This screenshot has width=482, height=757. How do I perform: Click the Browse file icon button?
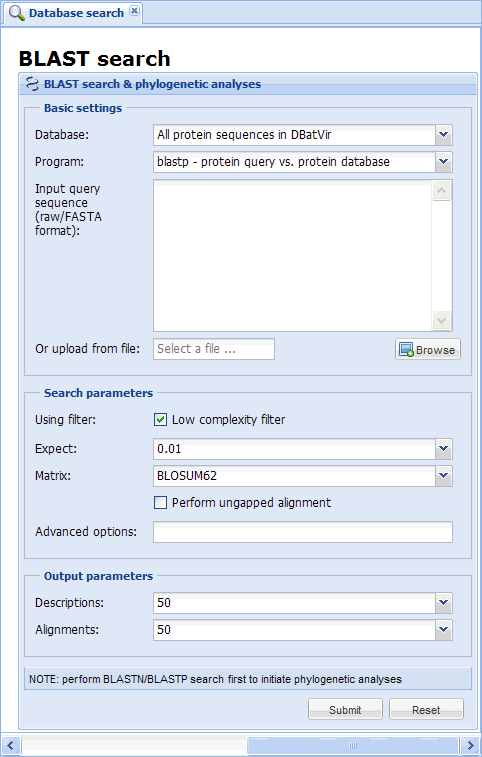tap(427, 349)
